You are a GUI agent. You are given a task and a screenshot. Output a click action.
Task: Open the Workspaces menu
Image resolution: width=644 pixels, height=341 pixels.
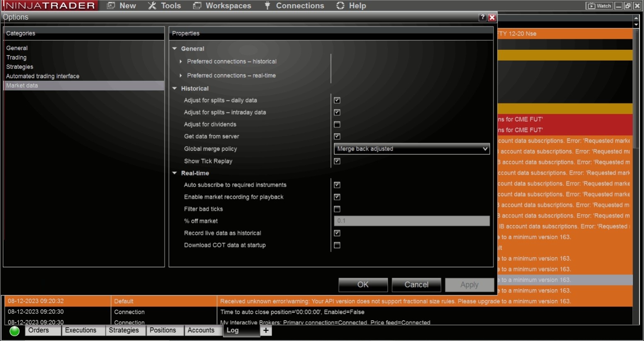coord(222,6)
